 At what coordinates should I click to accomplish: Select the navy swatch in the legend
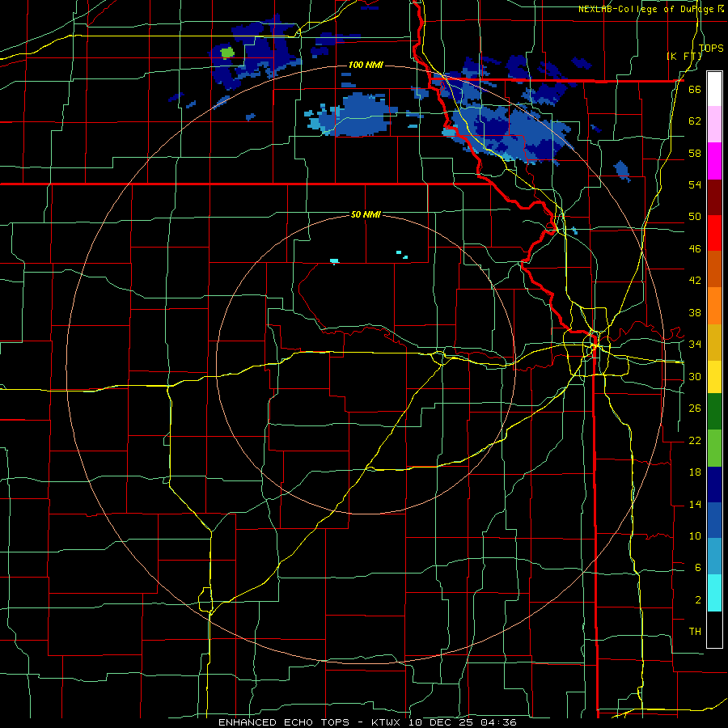click(714, 485)
